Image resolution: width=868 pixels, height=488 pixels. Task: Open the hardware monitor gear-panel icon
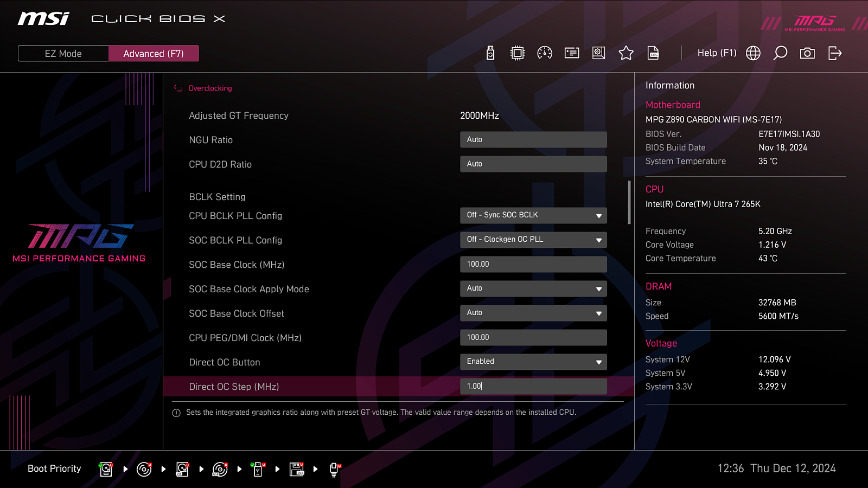(599, 53)
